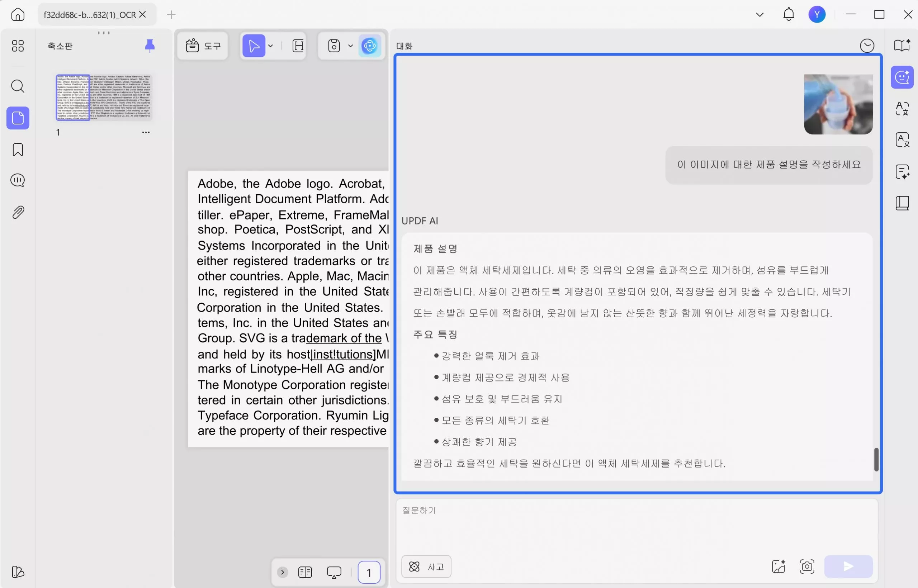The width and height of the screenshot is (918, 588).
Task: Click the chat scrollbar handle
Action: [876, 460]
